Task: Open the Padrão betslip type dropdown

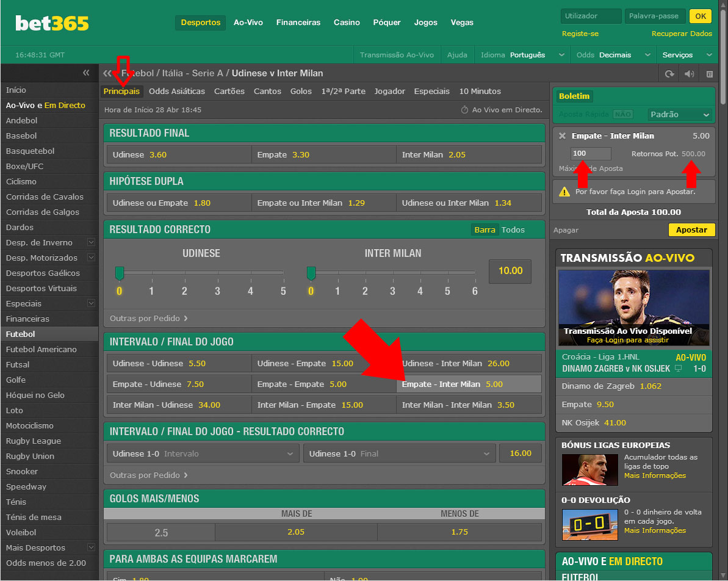Action: click(x=680, y=114)
